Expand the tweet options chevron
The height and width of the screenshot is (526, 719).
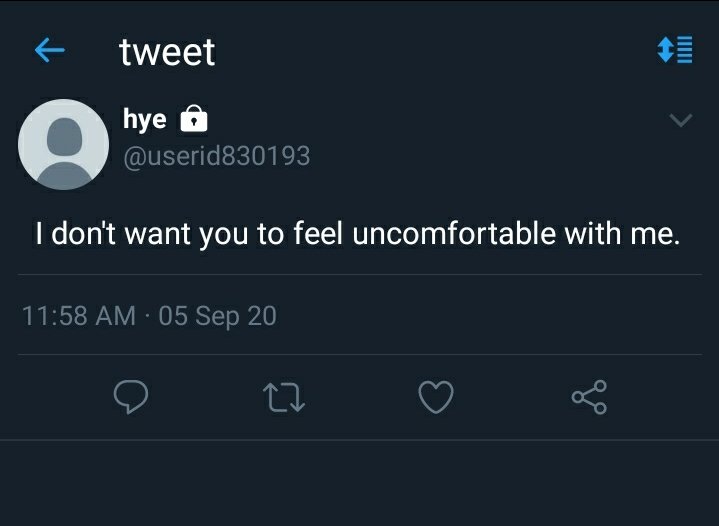click(680, 120)
